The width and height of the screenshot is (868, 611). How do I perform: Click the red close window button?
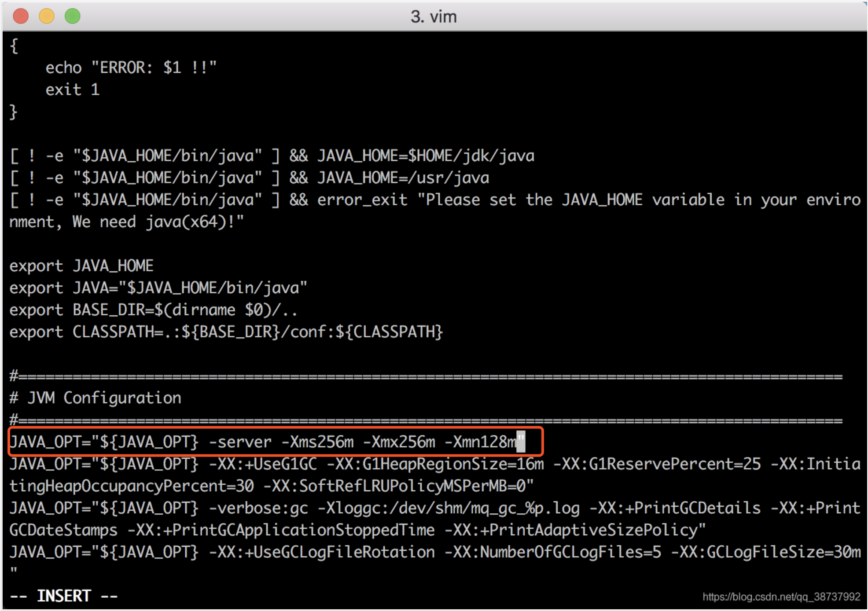pyautogui.click(x=21, y=16)
